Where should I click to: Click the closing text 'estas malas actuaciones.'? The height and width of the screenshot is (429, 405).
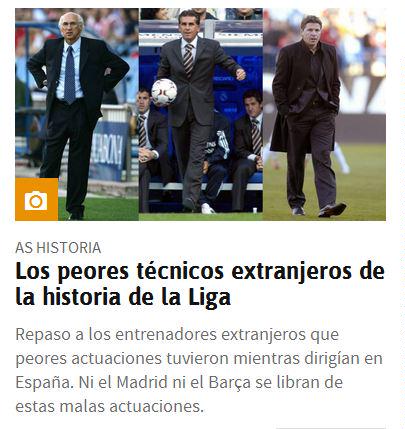pos(109,406)
